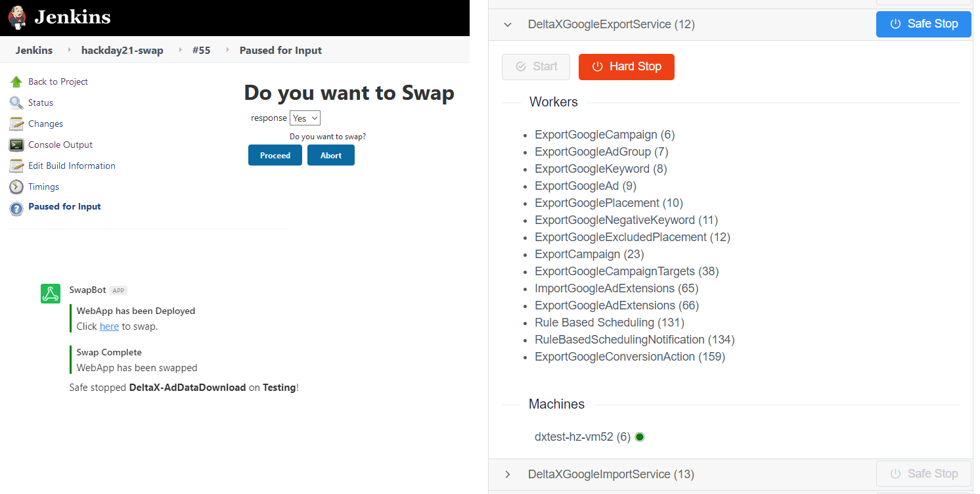Open the response Yes dropdown
The width and height of the screenshot is (980, 494).
(x=305, y=118)
